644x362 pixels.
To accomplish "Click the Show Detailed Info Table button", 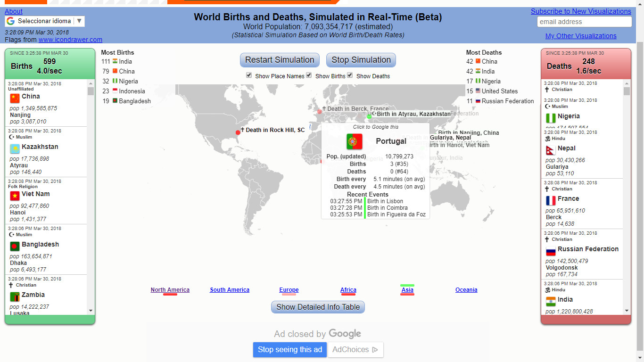I will (x=318, y=307).
